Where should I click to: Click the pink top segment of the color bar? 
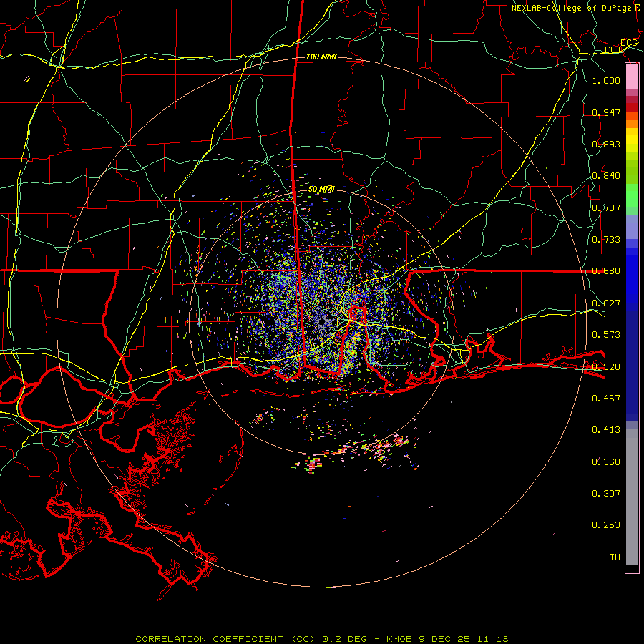pyautogui.click(x=632, y=77)
